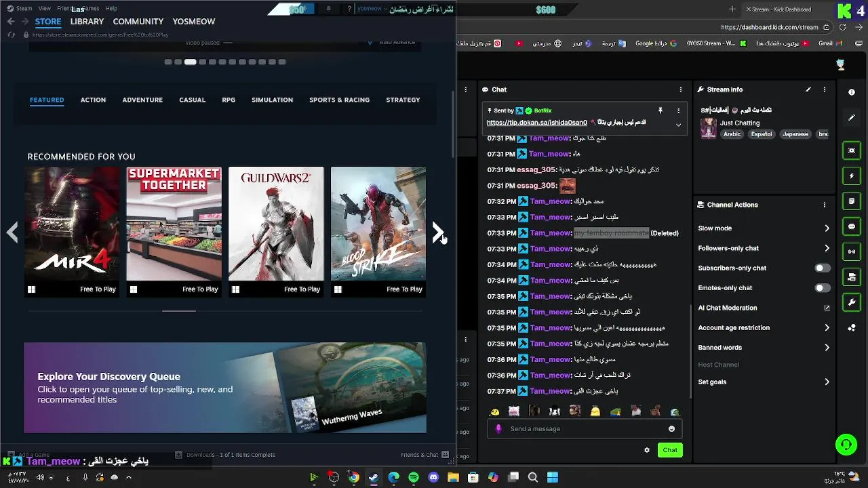Click Arabic language tag in Stream info

(x=732, y=134)
